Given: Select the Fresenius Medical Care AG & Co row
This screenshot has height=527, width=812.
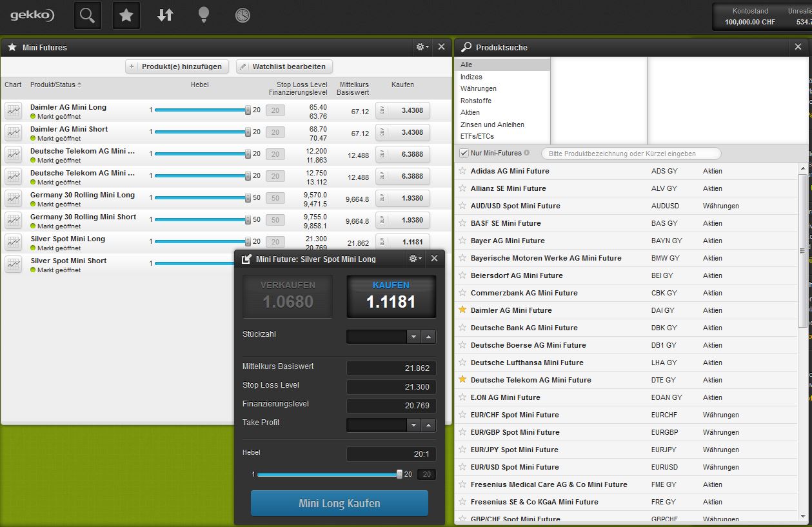Looking at the screenshot, I should point(626,484).
